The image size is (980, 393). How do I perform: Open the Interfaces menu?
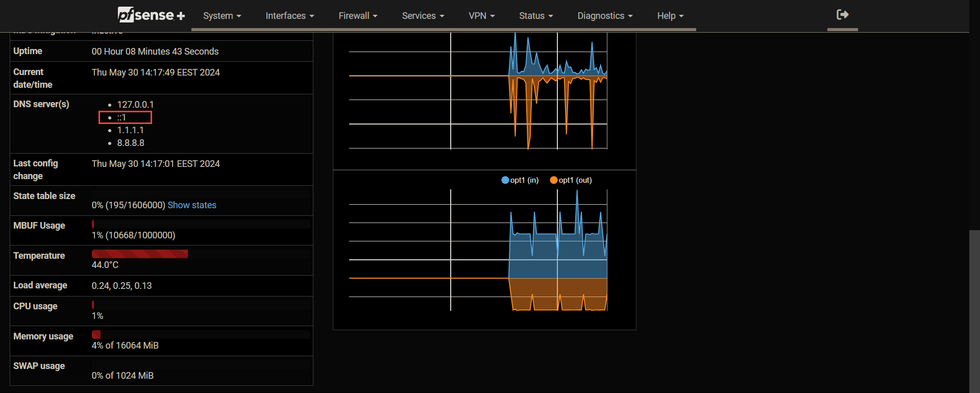[x=290, y=16]
